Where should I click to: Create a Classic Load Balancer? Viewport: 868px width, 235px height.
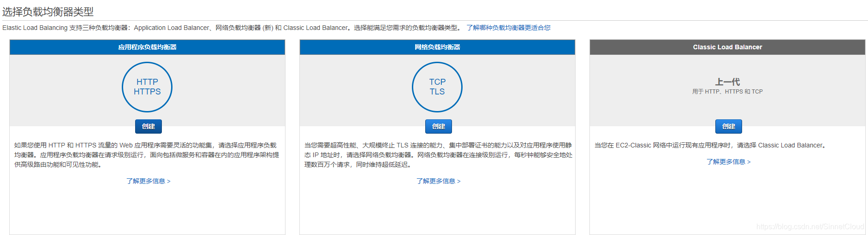[729, 126]
